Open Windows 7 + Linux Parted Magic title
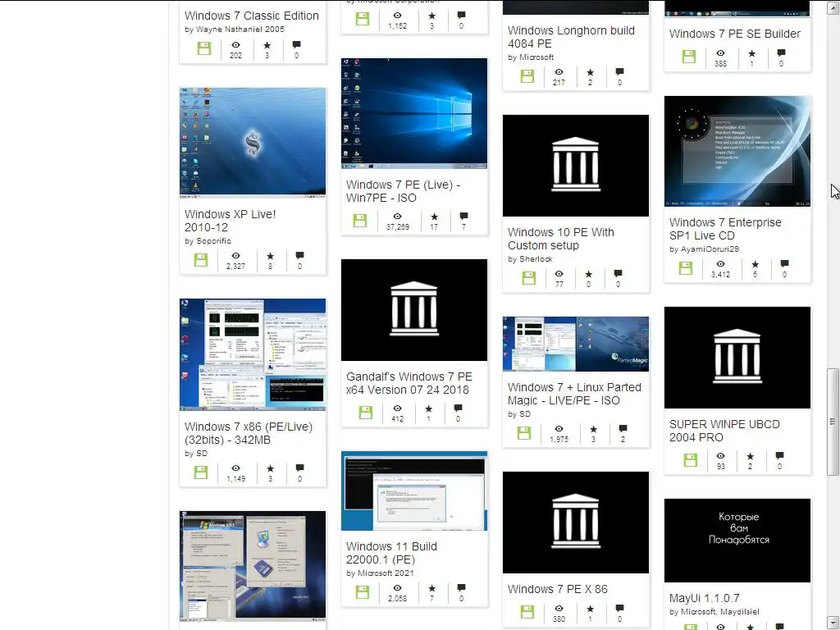Image resolution: width=840 pixels, height=630 pixels. (x=574, y=394)
